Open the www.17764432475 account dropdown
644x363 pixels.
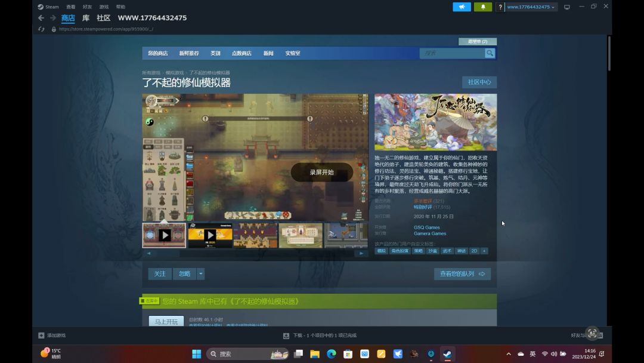[x=531, y=7]
